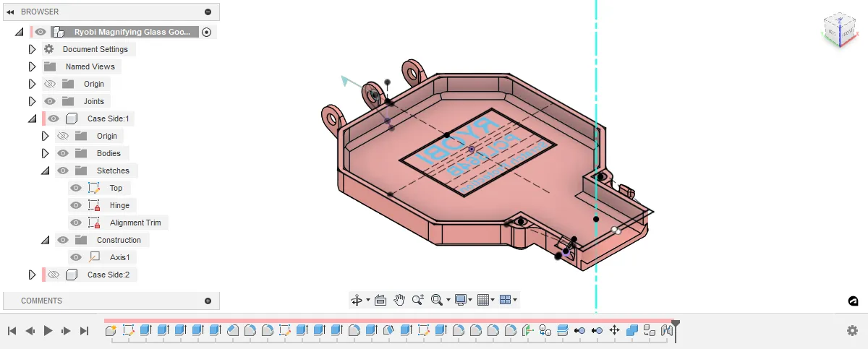Click the Grid and Snaps icon
This screenshot has width=868, height=349.
[484, 300]
